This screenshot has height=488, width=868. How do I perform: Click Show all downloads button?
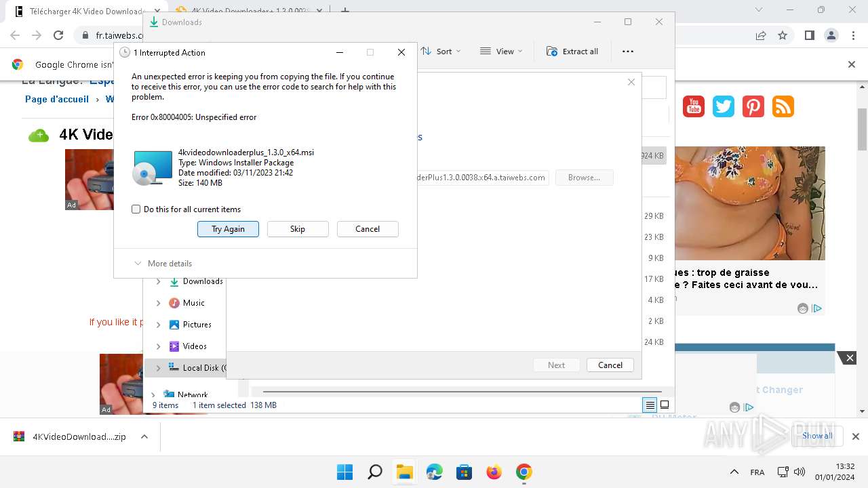click(x=817, y=436)
